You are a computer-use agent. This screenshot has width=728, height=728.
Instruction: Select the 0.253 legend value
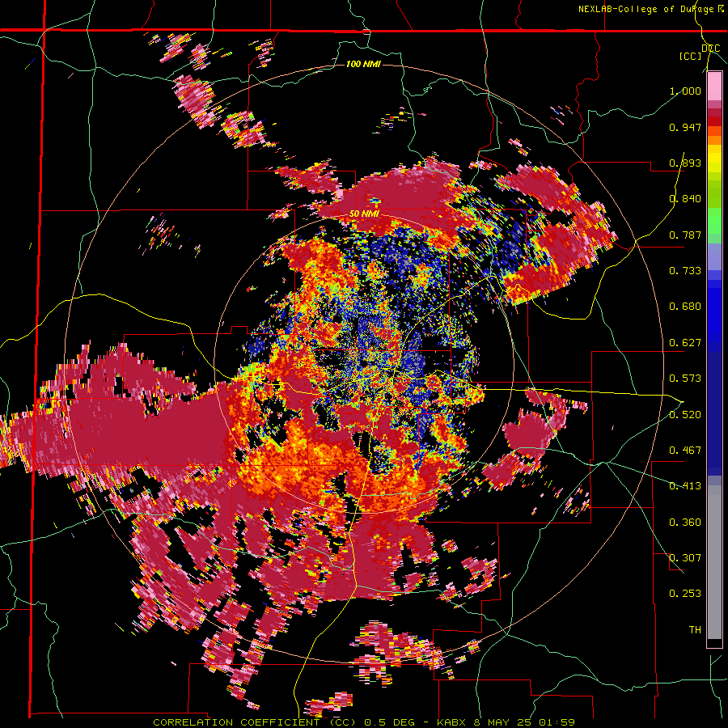pyautogui.click(x=685, y=594)
